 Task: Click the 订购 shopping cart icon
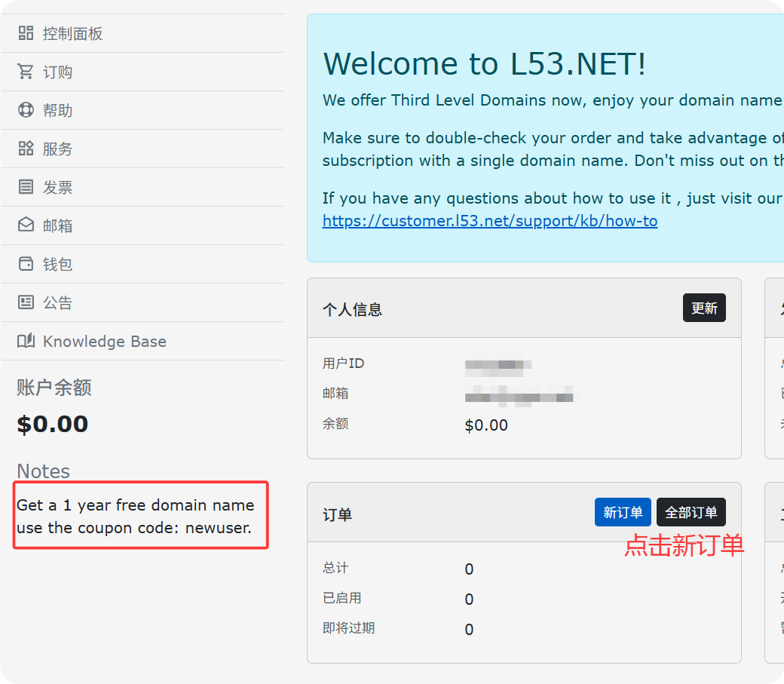coord(24,72)
